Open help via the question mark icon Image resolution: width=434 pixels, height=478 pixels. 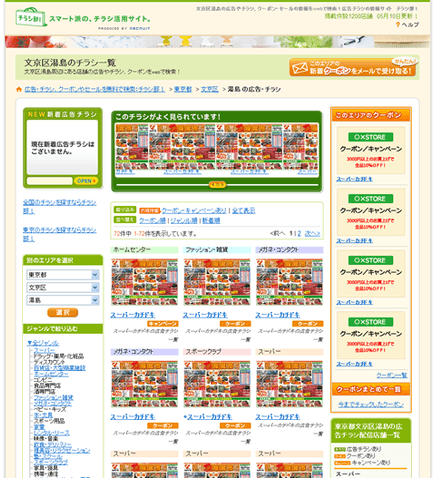tap(398, 25)
